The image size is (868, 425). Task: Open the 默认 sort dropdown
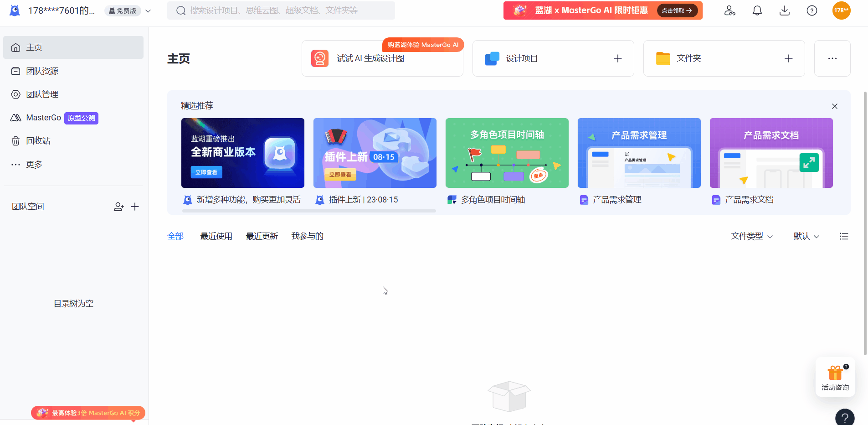coord(806,236)
